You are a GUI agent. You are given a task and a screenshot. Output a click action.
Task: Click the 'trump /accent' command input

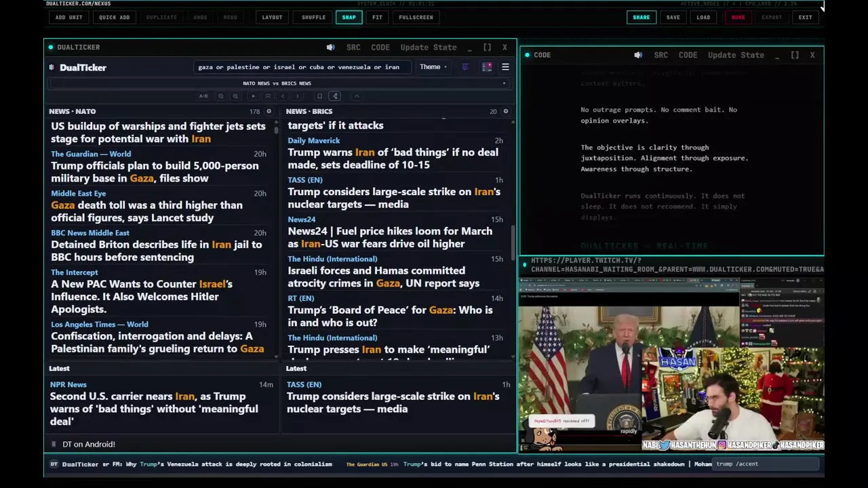point(765,464)
